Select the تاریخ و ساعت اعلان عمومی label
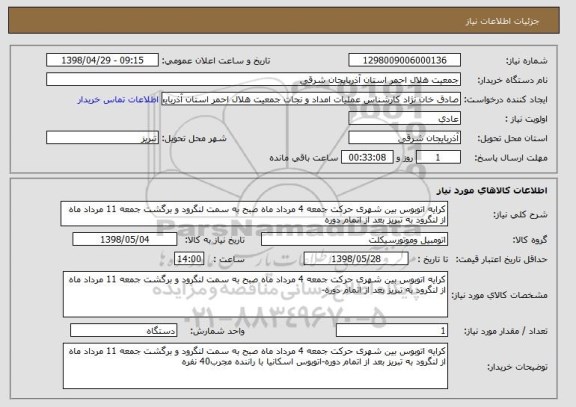 216,61
